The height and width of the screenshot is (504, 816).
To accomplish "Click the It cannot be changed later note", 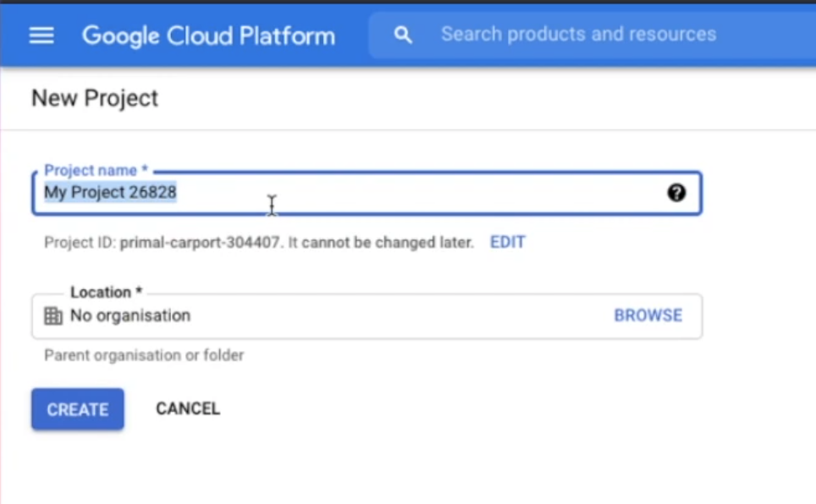I will pyautogui.click(x=381, y=243).
